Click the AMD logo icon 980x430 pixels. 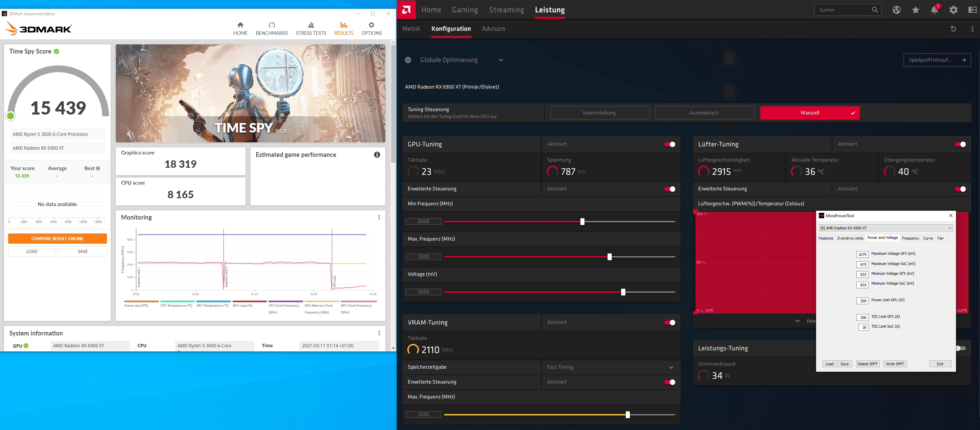[x=406, y=9]
